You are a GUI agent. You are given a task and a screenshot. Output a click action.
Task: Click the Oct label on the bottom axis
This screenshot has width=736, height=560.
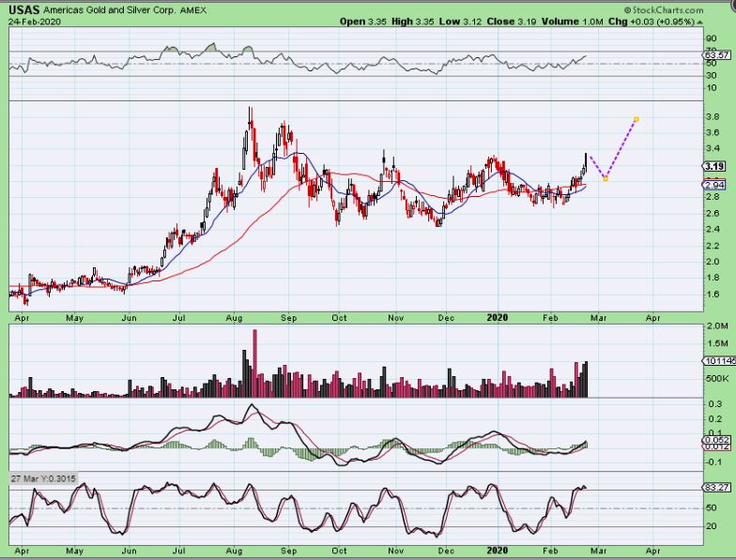340,550
